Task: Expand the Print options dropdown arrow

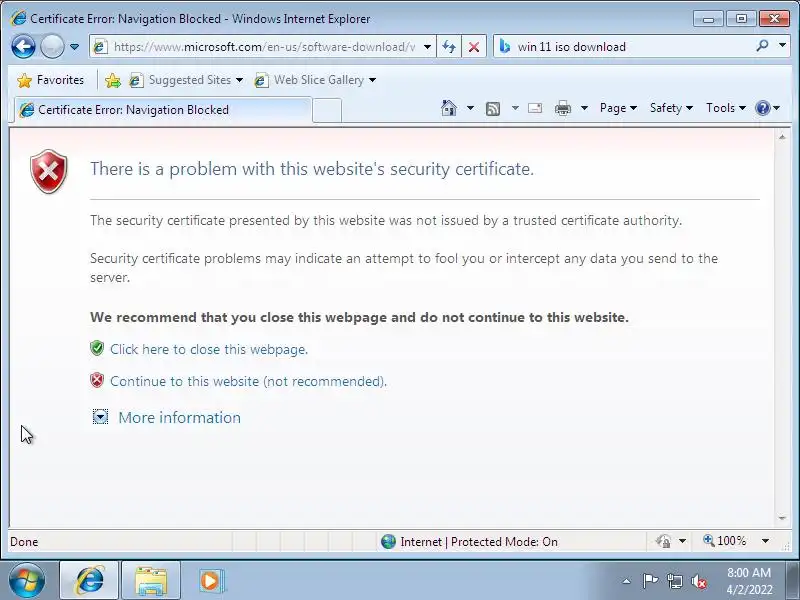Action: [585, 108]
